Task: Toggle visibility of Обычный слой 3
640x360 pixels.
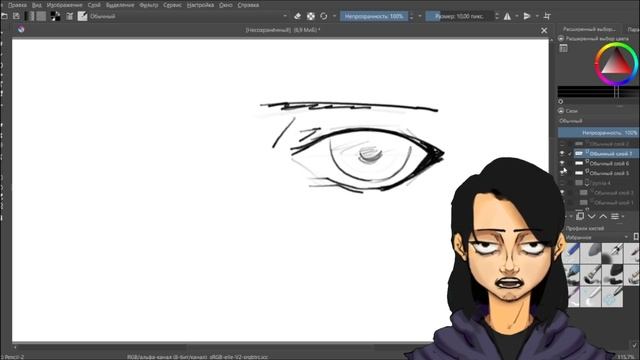Action: click(562, 193)
